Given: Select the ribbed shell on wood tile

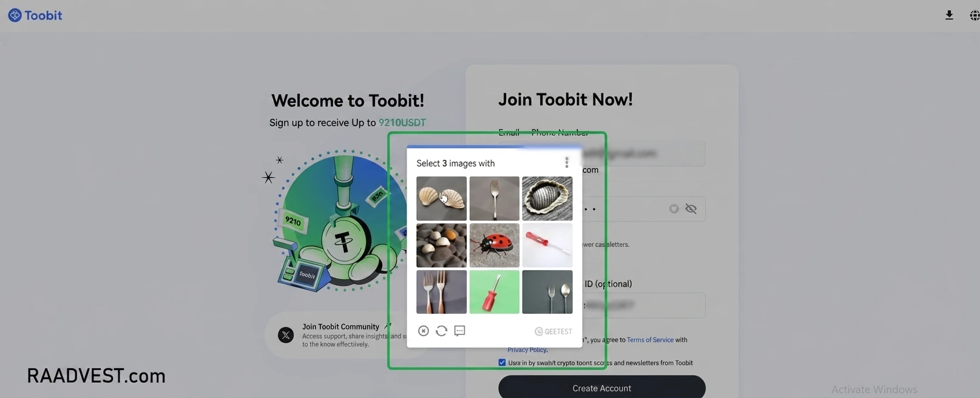Looking at the screenshot, I should (547, 198).
